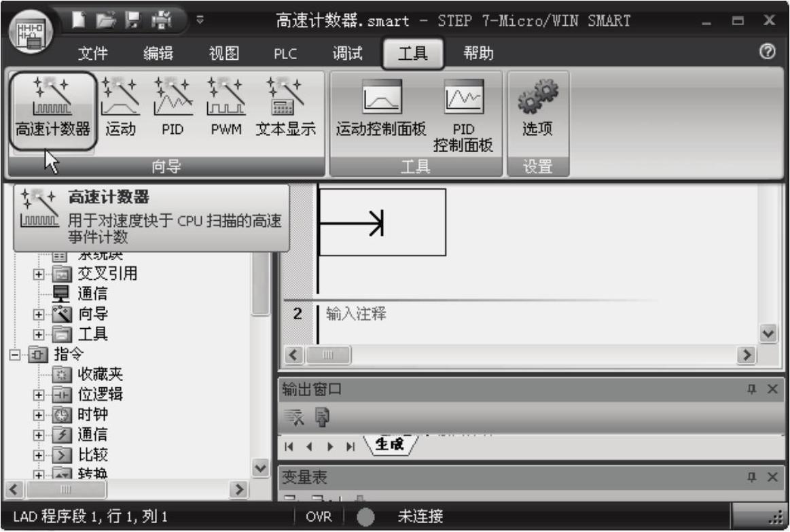The image size is (790, 532).
Task: Open the Text Display (文本显示) wizard
Action: point(285,107)
